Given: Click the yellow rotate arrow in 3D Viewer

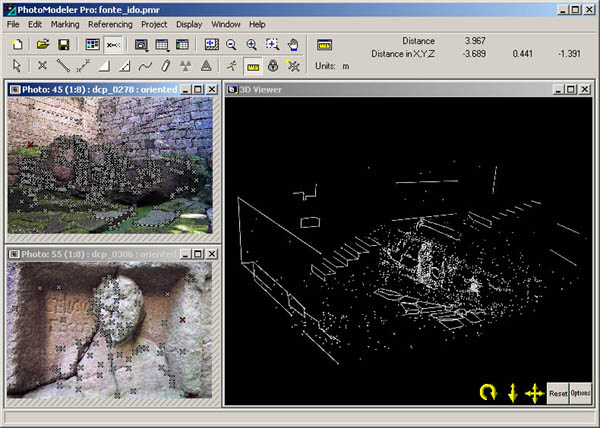Looking at the screenshot, I should click(488, 393).
